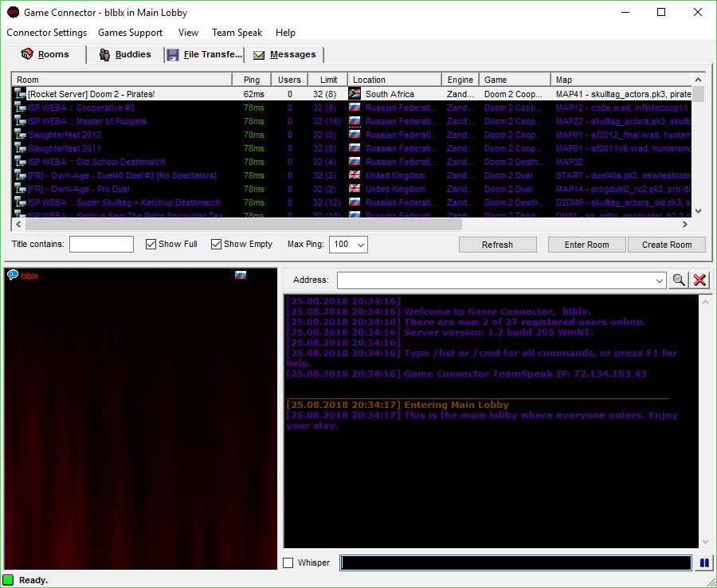Image resolution: width=717 pixels, height=588 pixels.
Task: Click the server icon of Old School Deathmatch row
Action: 20,162
